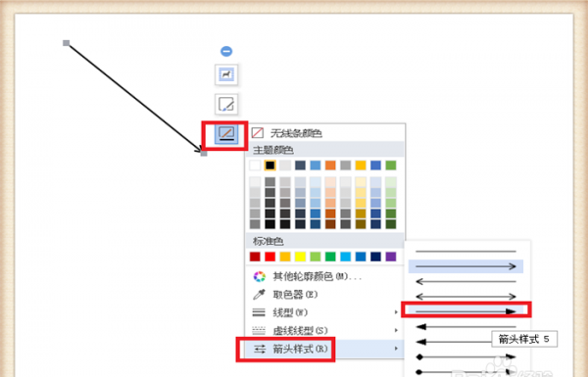Expand the dashed line type submenu arrow
The width and height of the screenshot is (588, 377).
[x=396, y=330]
